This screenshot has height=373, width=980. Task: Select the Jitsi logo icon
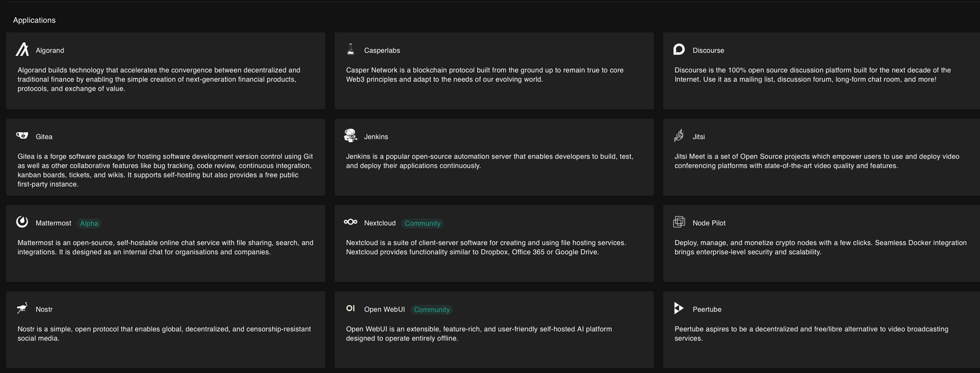(x=679, y=135)
